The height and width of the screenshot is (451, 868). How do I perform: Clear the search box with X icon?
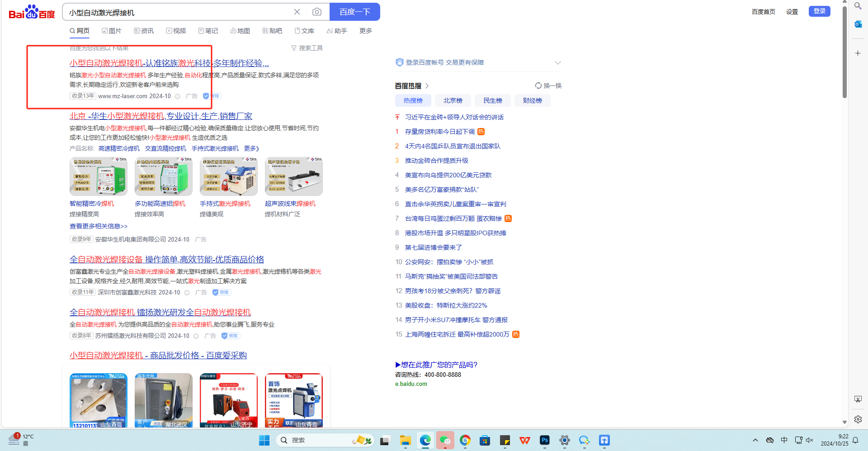(x=297, y=12)
